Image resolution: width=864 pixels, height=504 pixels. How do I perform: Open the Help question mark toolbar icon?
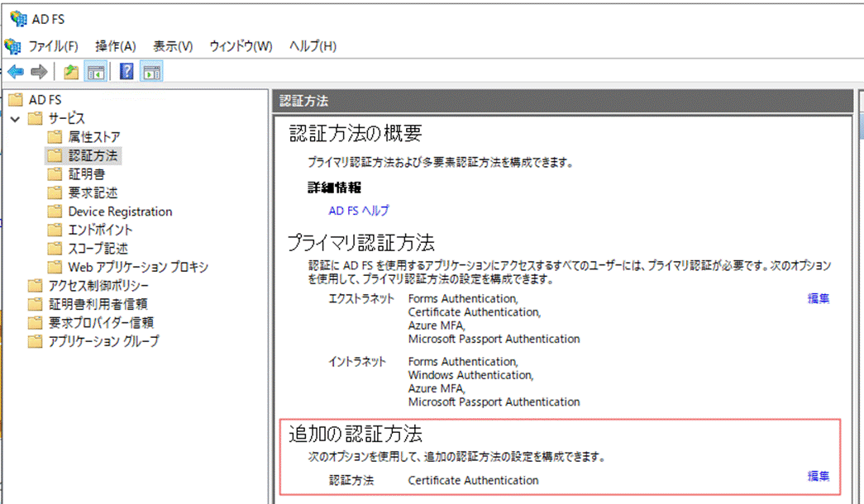pos(126,72)
